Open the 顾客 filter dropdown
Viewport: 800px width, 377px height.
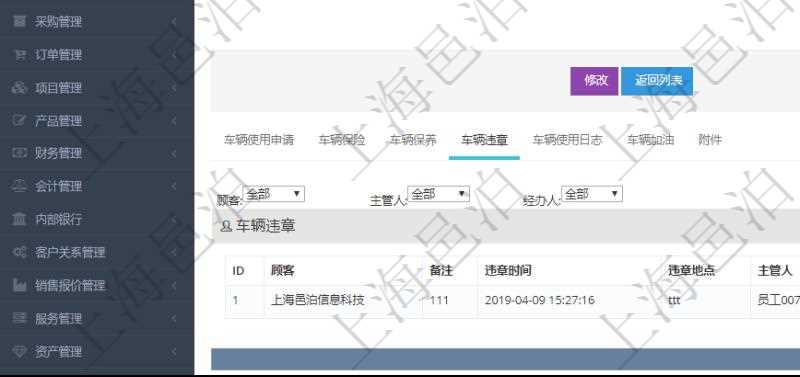[273, 194]
